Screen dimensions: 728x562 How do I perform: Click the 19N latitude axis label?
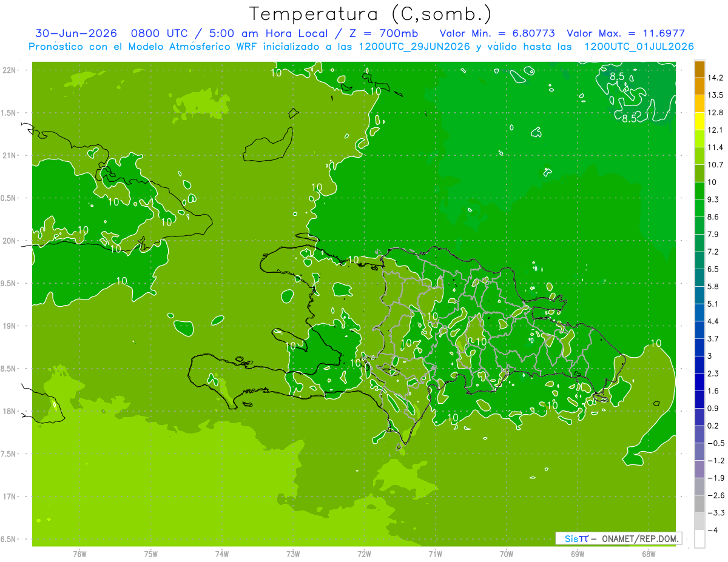click(10, 326)
